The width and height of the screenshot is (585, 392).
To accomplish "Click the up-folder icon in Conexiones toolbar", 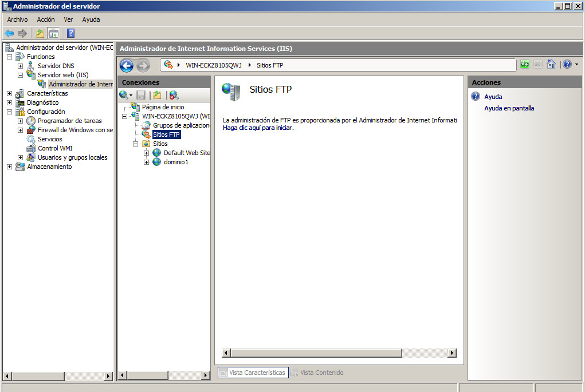I will 157,95.
